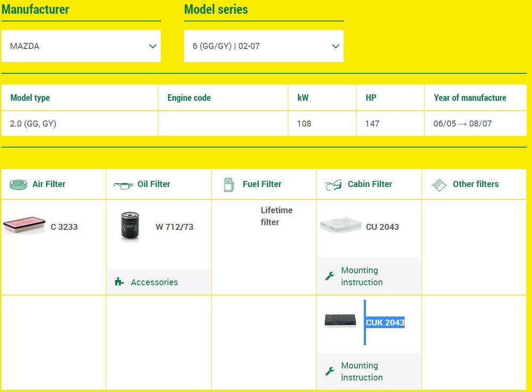The image size is (532, 392).
Task: Click the 2.0 (GG, GY) model type cell
Action: (x=80, y=123)
